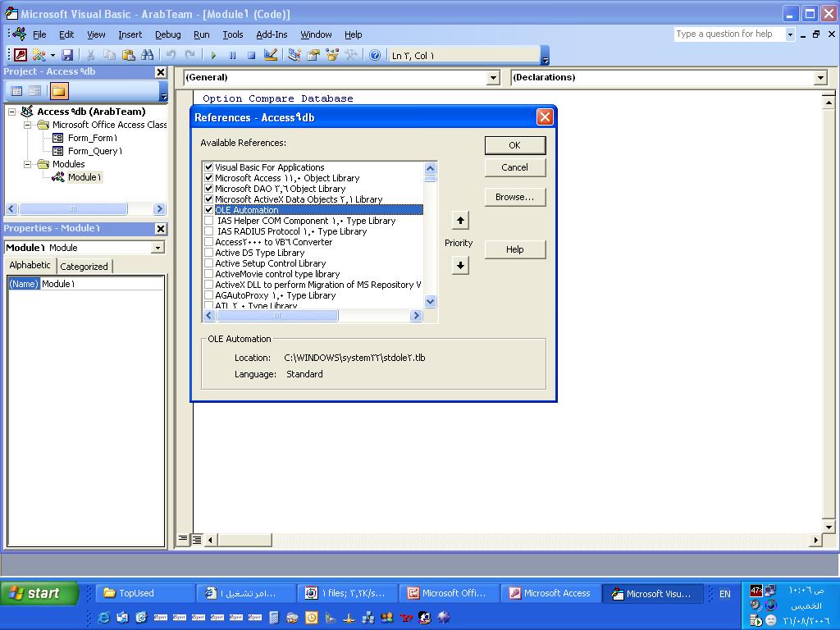Click View Code icon in Project panel

pyautogui.click(x=16, y=91)
